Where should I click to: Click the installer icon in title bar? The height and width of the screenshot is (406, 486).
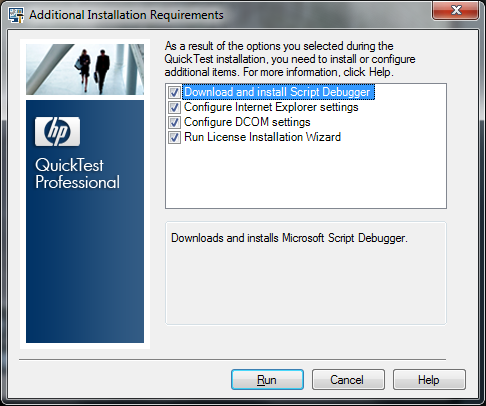point(16,15)
